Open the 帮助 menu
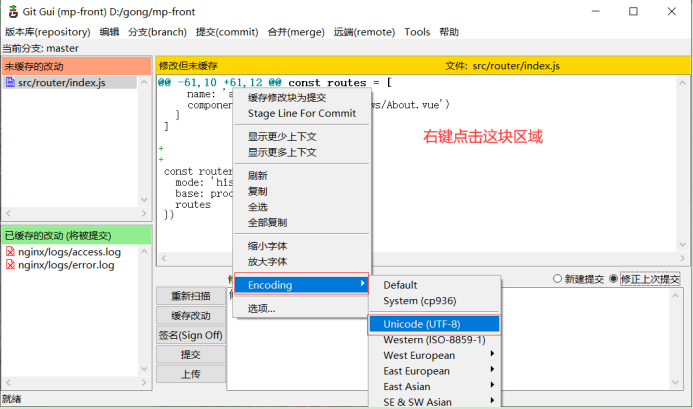Viewport: 693px width, 409px height. coord(449,32)
